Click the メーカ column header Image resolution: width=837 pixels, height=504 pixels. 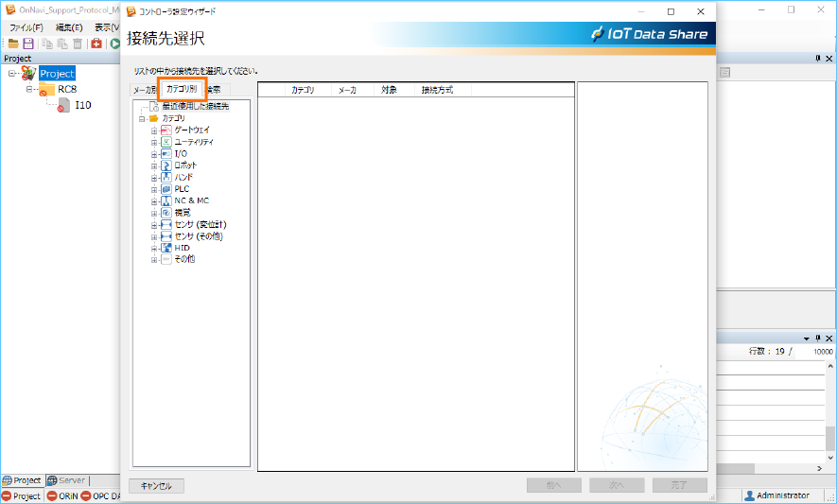tap(347, 91)
